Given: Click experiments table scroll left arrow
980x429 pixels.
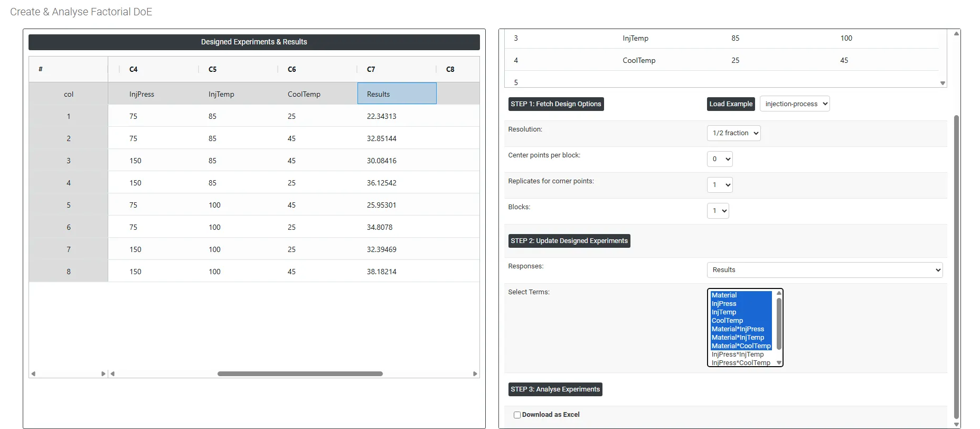Looking at the screenshot, I should click(112, 374).
